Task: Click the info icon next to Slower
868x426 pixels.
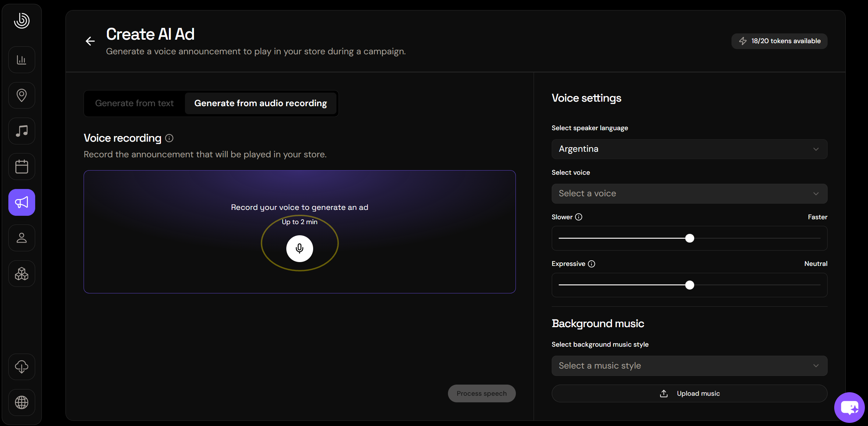Action: 579,217
